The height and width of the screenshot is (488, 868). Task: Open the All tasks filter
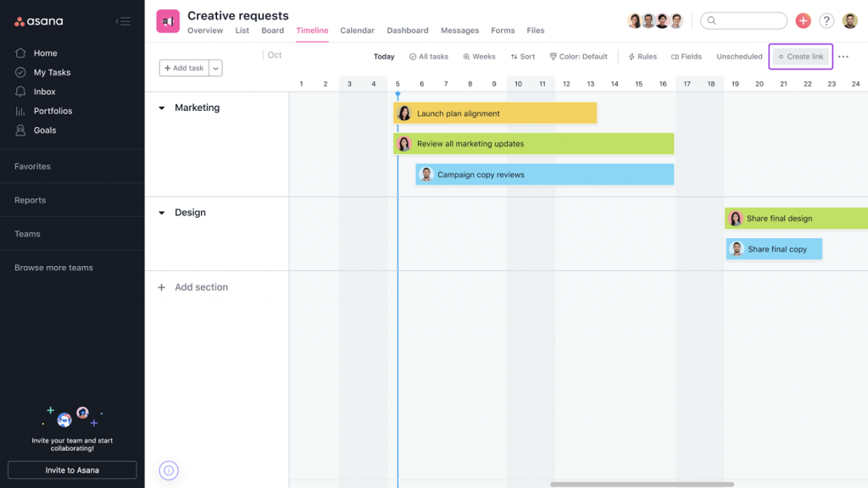[428, 57]
